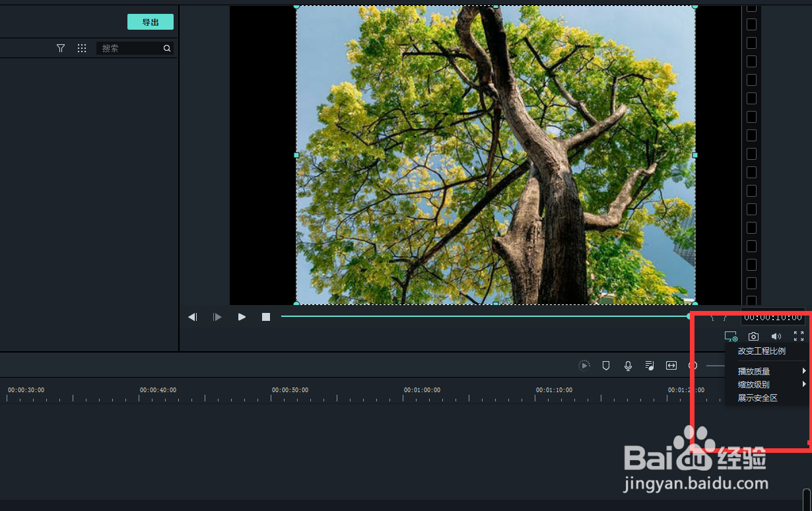Step forward one frame in preview
The width and height of the screenshot is (812, 511).
click(217, 317)
